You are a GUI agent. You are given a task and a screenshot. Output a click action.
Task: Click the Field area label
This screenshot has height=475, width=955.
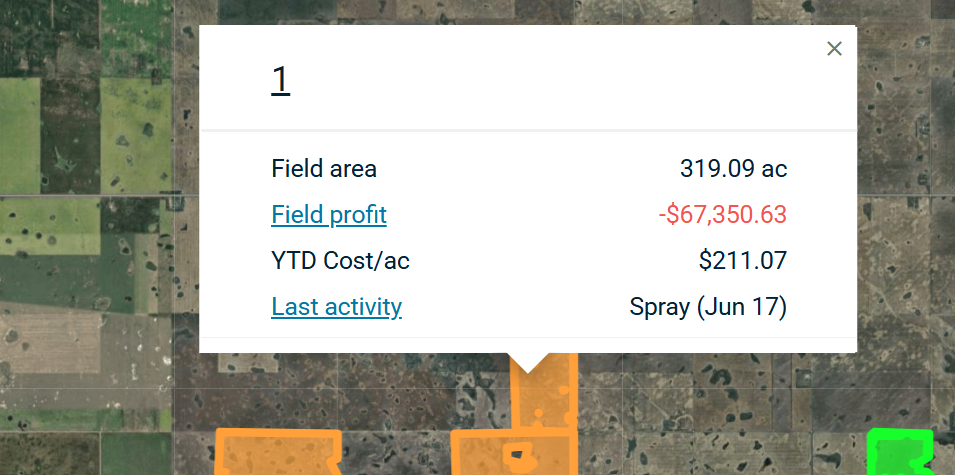click(324, 169)
